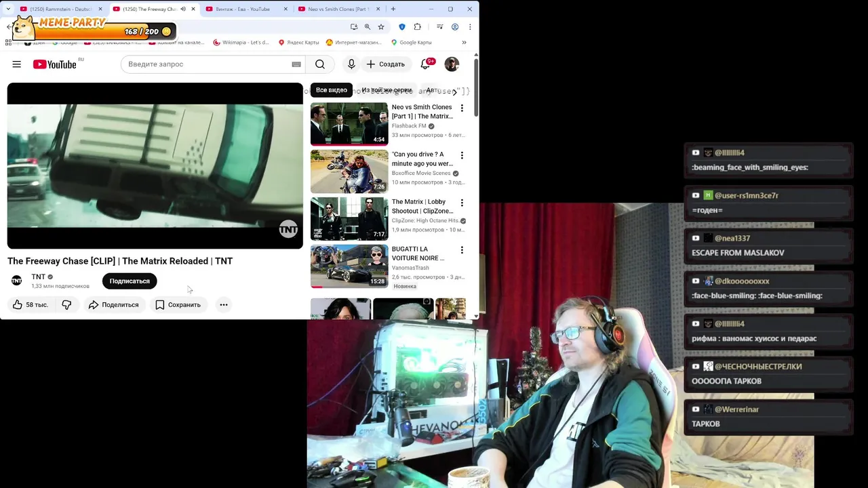Open the account avatar menu

pos(452,64)
